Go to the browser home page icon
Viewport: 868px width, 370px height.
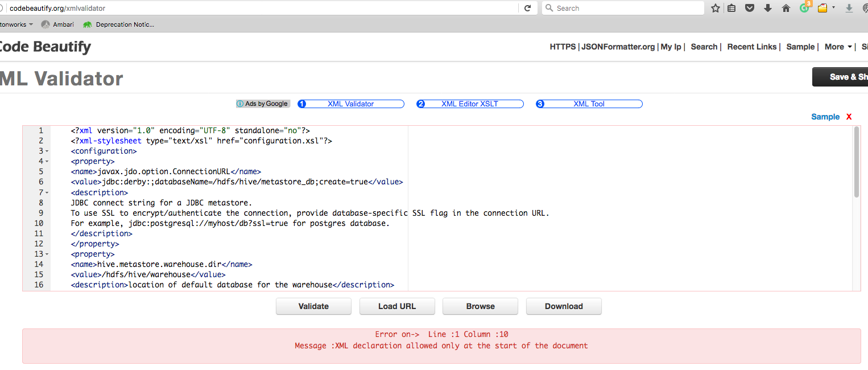786,8
